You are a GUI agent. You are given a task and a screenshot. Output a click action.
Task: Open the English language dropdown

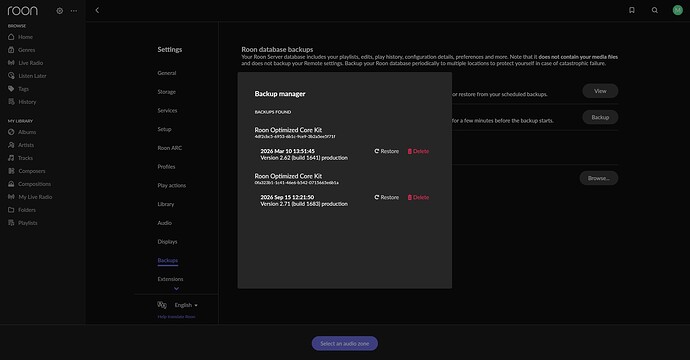pyautogui.click(x=186, y=305)
